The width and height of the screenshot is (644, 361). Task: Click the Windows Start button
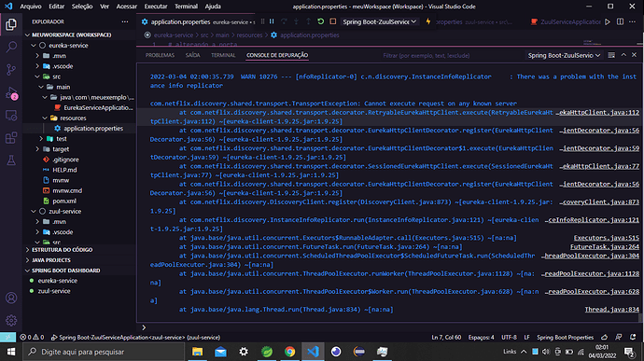coord(11,352)
